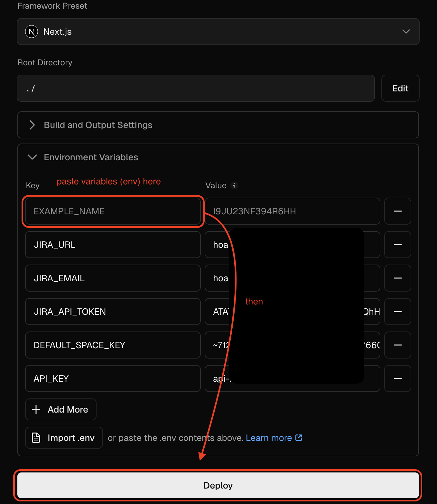Click the Root Directory path field

pyautogui.click(x=196, y=88)
